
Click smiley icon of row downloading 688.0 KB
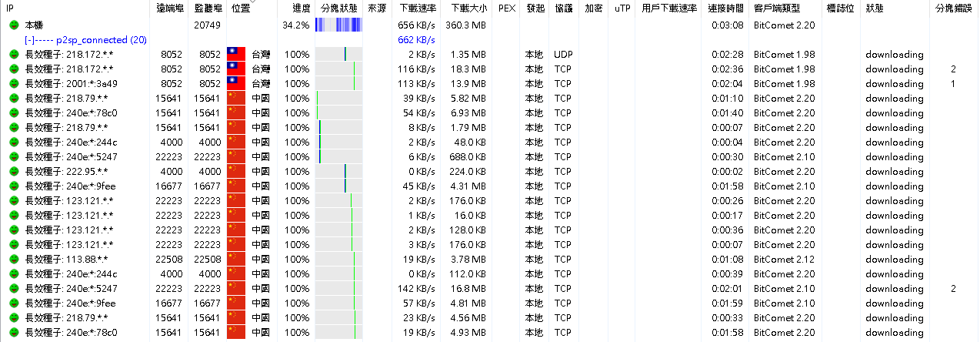coord(14,157)
